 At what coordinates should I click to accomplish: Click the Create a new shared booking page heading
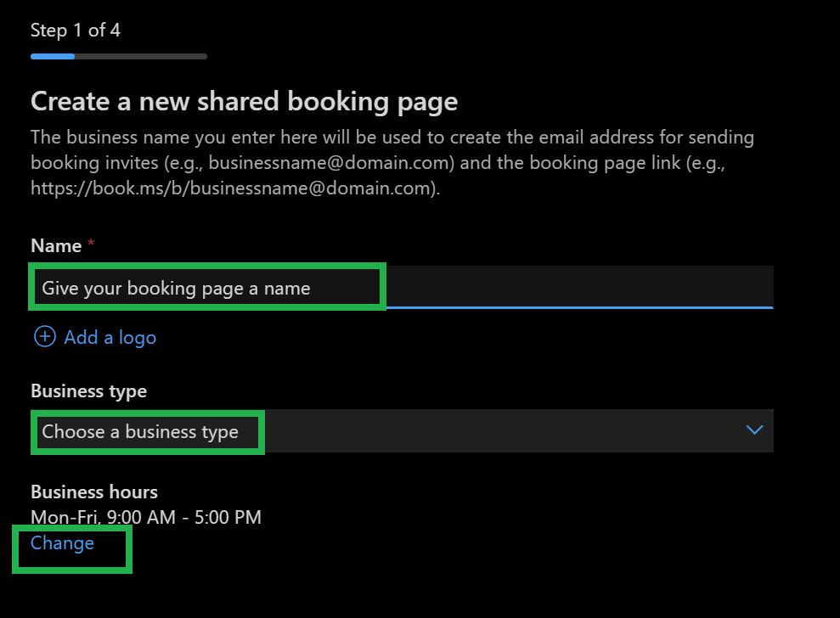pyautogui.click(x=245, y=102)
